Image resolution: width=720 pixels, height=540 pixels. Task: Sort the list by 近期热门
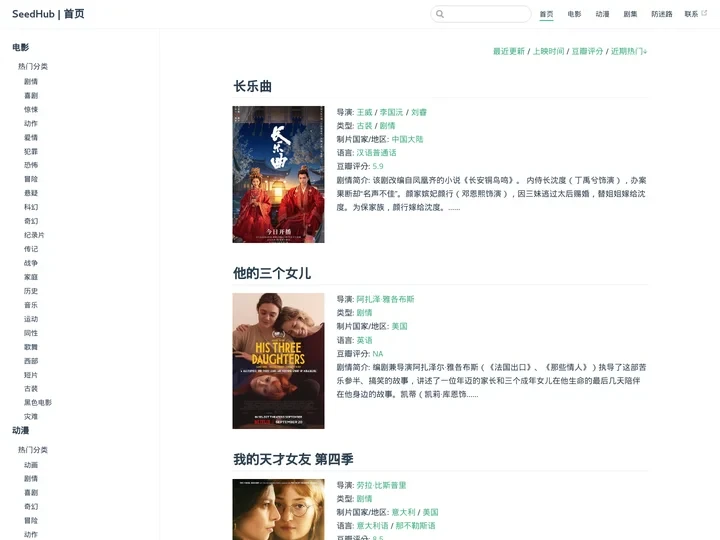pos(629,51)
